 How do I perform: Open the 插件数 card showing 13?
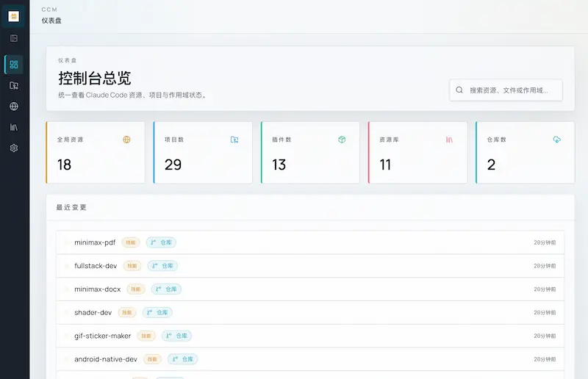click(x=310, y=153)
